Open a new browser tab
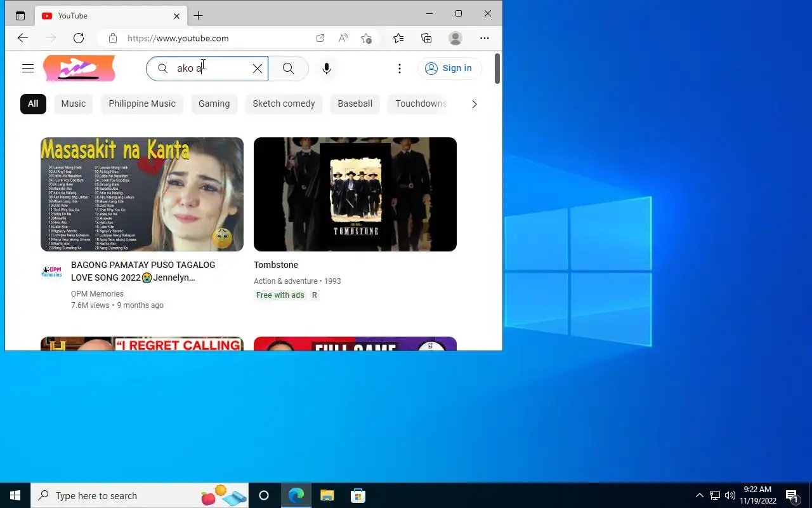Viewport: 812px width, 508px height. [199, 15]
